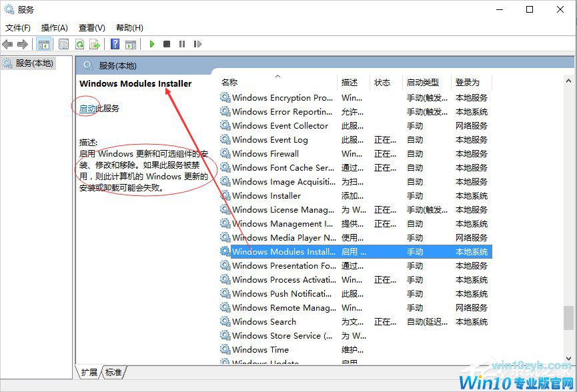Navigate back with the left arrow icon

point(7,44)
